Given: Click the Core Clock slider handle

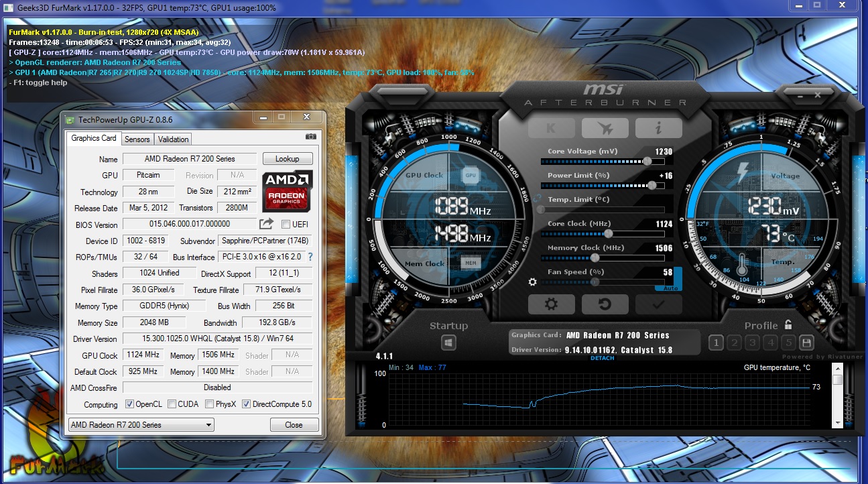Looking at the screenshot, I should (x=609, y=233).
